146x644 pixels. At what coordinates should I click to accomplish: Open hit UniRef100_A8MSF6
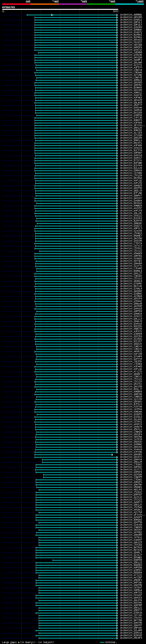131,48
